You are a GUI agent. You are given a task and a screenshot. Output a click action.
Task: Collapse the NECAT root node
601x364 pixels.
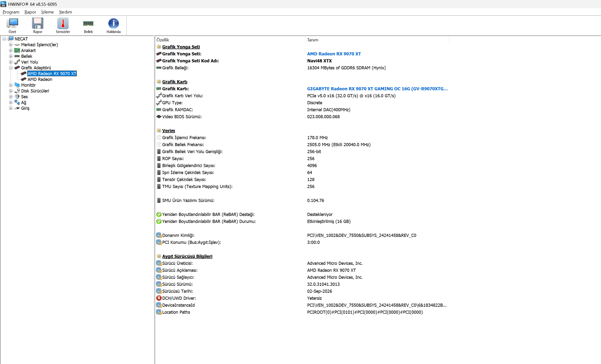click(x=4, y=39)
